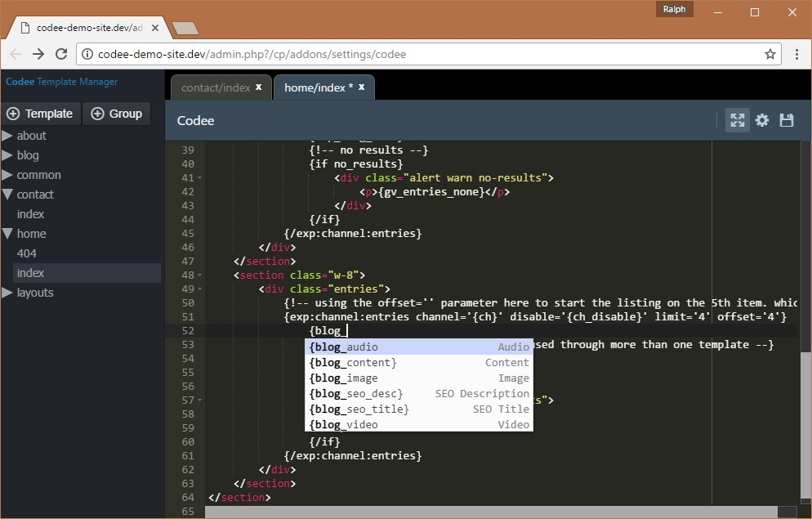The width and height of the screenshot is (812, 519).
Task: Click the {!-- no results --} comment
Action: (368, 150)
